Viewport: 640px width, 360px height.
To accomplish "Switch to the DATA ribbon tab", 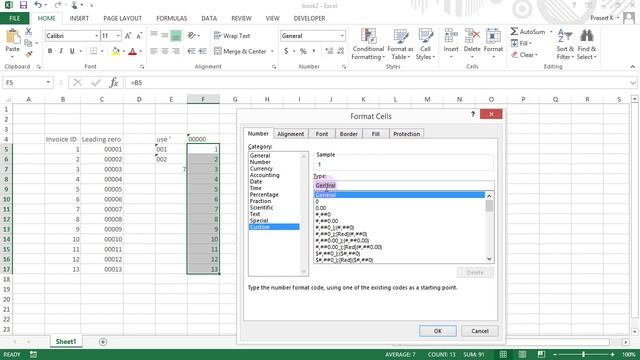I will 209,18.
